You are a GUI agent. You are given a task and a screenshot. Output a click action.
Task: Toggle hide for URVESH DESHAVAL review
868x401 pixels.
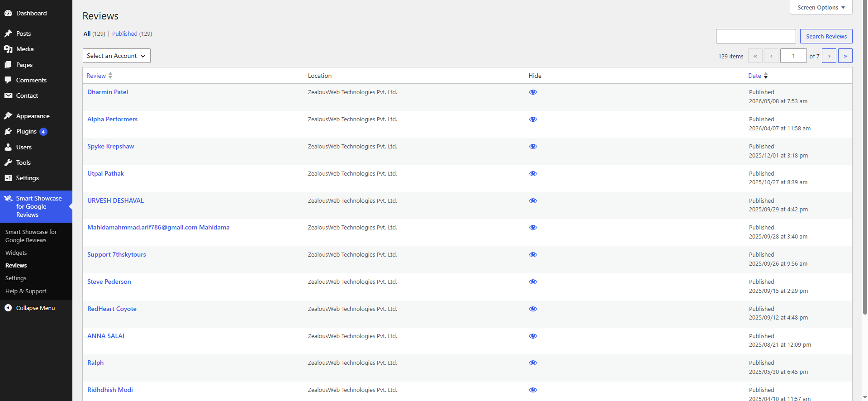tap(533, 200)
